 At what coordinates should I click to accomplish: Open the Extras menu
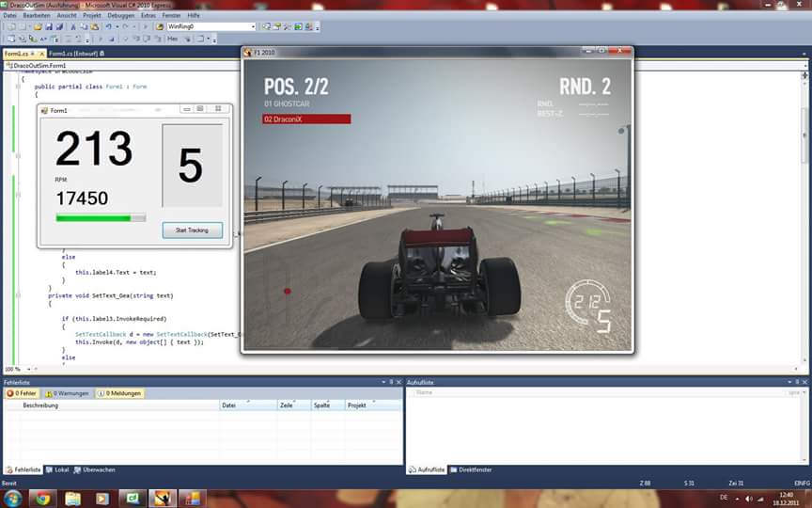tap(148, 16)
